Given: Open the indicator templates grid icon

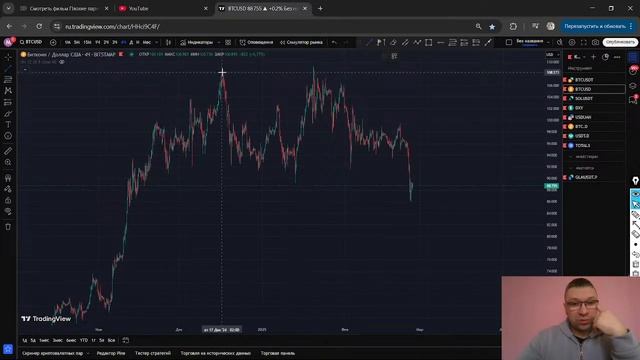Looking at the screenshot, I should (x=228, y=42).
